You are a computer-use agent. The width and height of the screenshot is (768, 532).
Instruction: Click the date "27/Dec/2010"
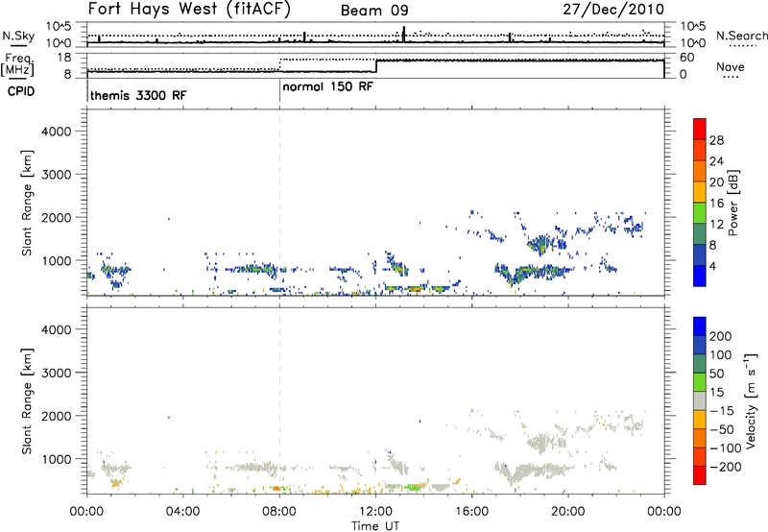tap(613, 9)
